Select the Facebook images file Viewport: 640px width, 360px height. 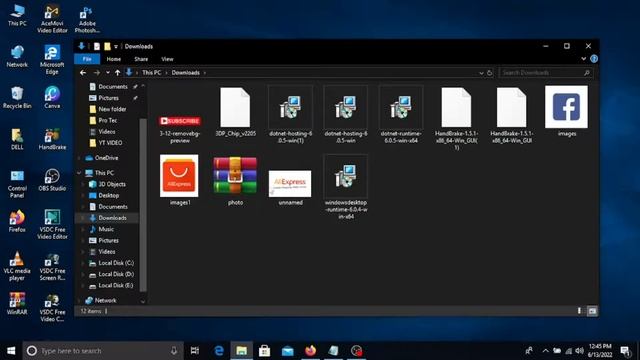tap(567, 111)
